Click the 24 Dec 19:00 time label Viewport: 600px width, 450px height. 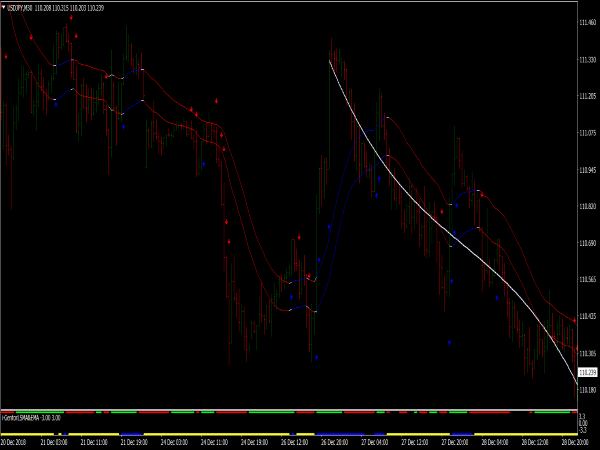[254, 442]
